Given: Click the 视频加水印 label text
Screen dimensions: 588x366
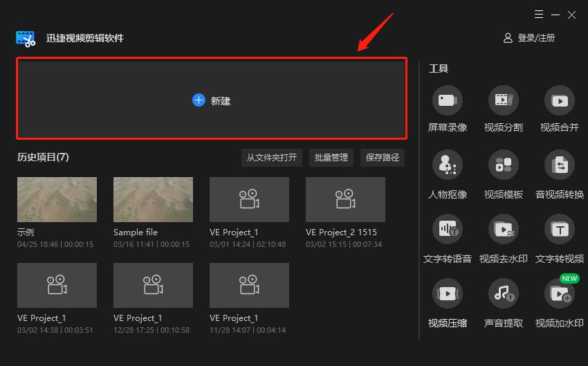Looking at the screenshot, I should (560, 323).
